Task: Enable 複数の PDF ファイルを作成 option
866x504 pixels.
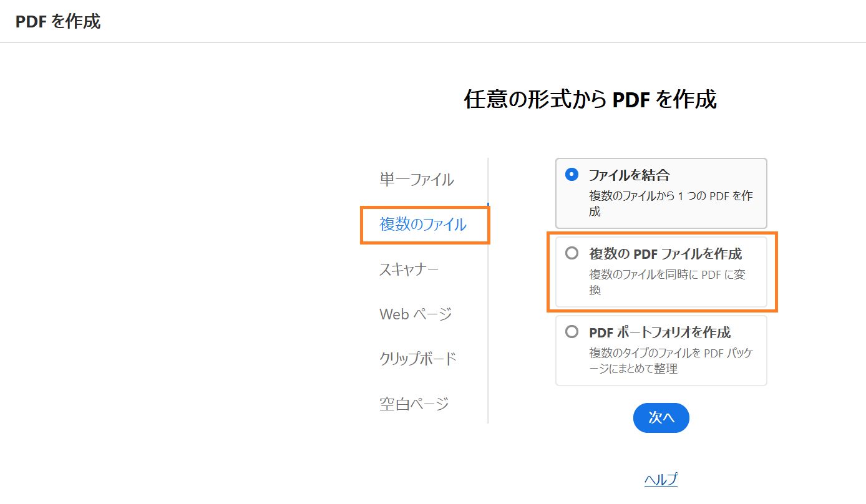Action: click(x=572, y=253)
